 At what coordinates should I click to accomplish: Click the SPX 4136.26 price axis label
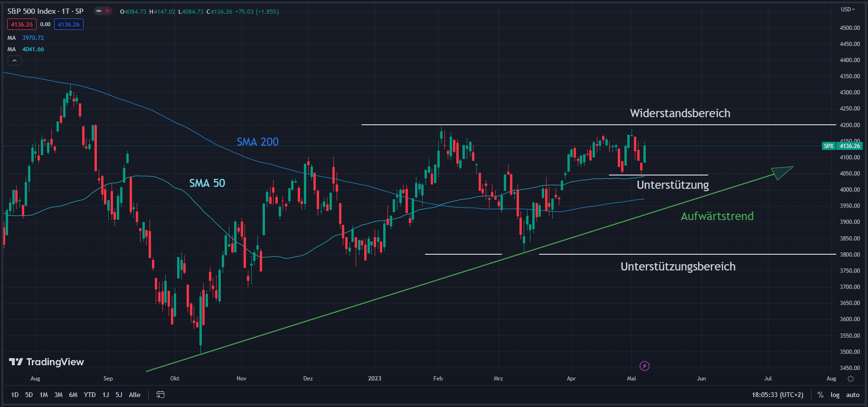842,146
